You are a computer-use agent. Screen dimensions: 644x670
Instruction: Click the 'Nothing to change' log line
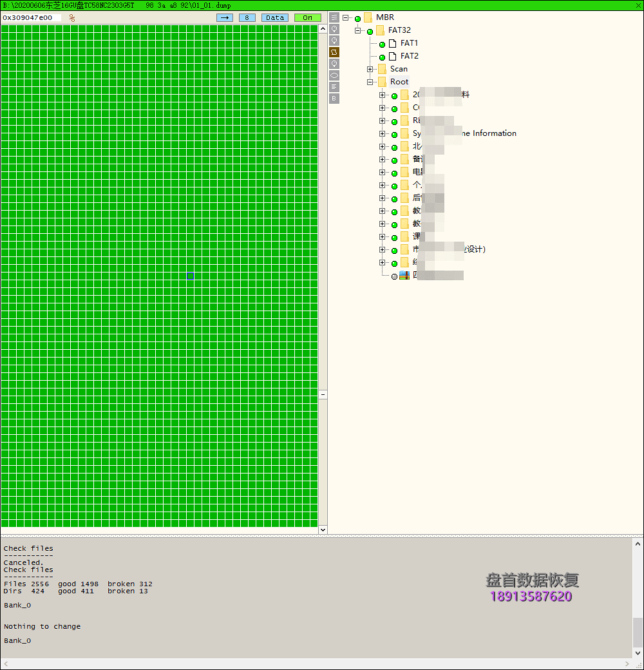click(43, 626)
